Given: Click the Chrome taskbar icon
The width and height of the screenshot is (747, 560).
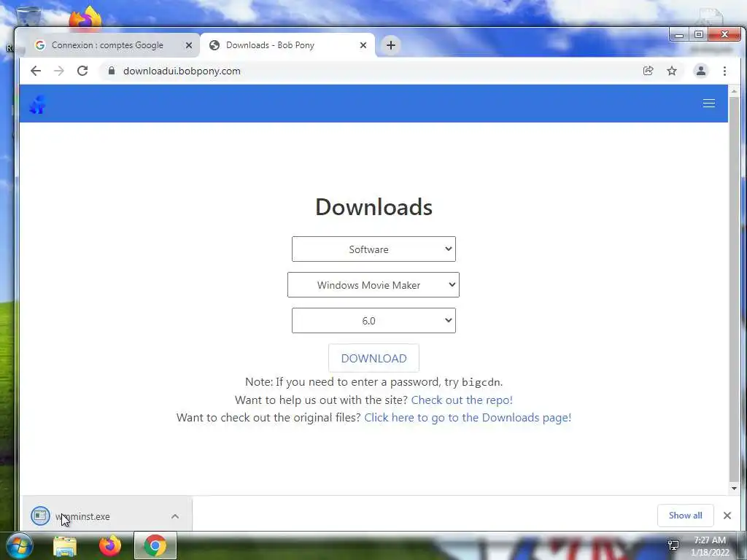Looking at the screenshot, I should coord(155,545).
